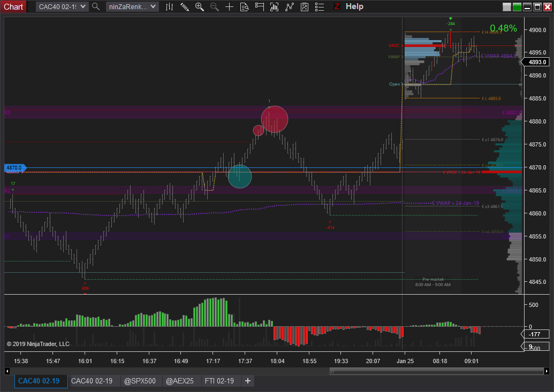The image size is (554, 392).
Task: Click the 18:04 time axis label
Action: (x=277, y=362)
